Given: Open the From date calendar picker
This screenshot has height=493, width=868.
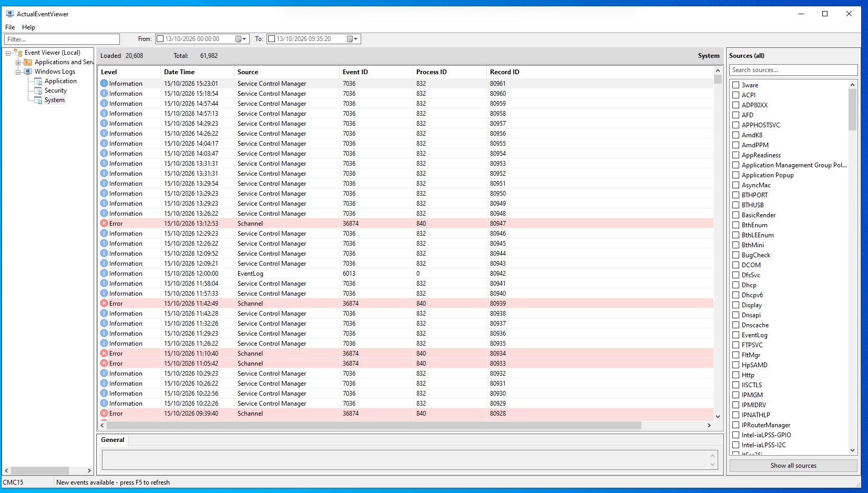Looking at the screenshot, I should click(x=241, y=39).
